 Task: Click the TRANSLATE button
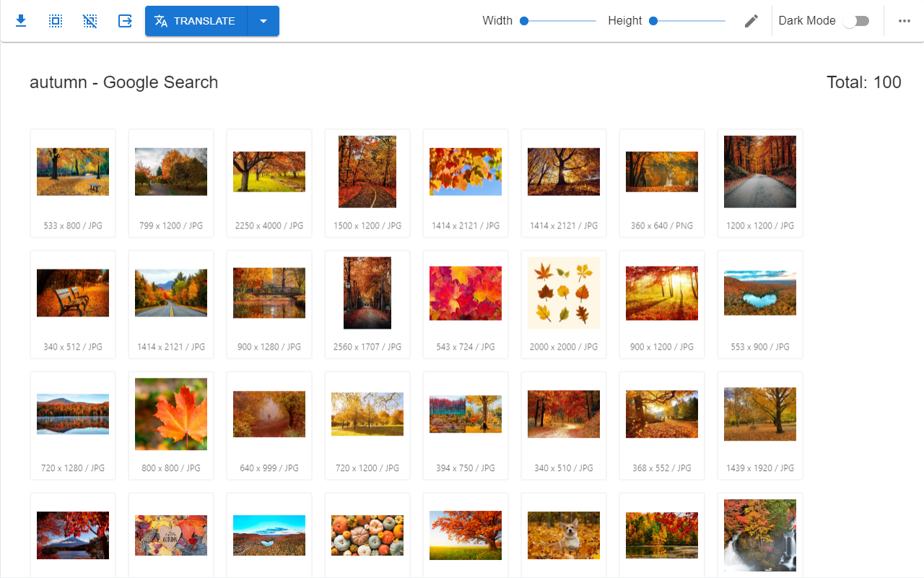click(196, 21)
